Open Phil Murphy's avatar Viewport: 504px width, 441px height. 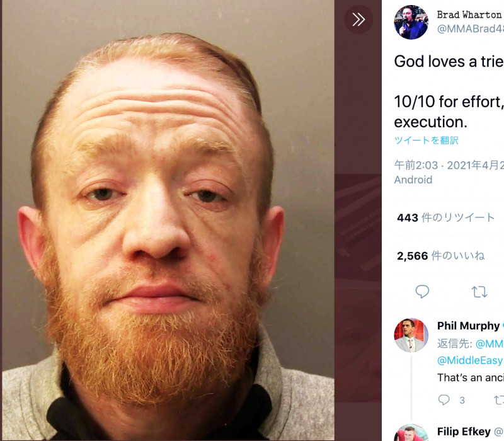click(411, 335)
